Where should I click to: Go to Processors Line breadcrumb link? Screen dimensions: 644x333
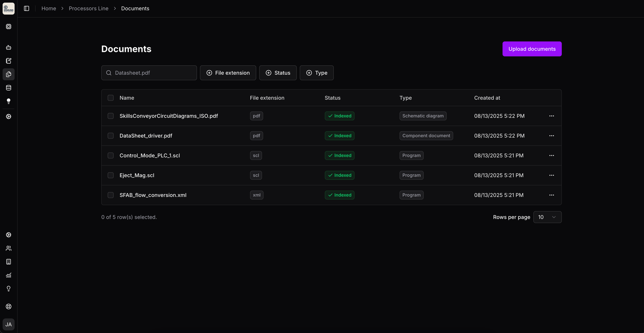[89, 8]
